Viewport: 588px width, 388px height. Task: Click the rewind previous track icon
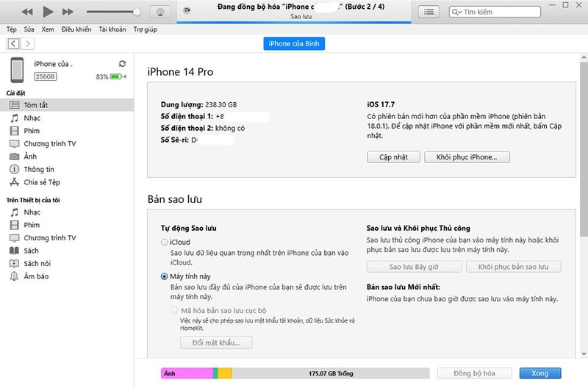tap(27, 12)
